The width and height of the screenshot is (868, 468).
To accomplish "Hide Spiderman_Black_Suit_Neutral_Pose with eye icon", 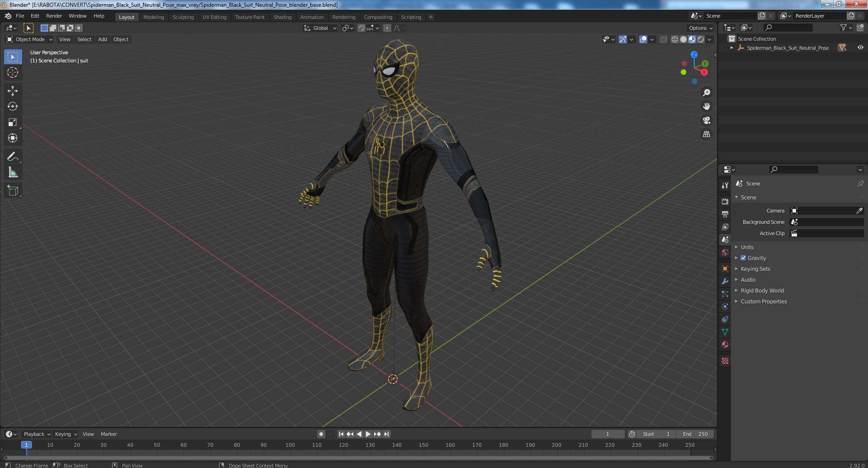I will click(x=860, y=47).
